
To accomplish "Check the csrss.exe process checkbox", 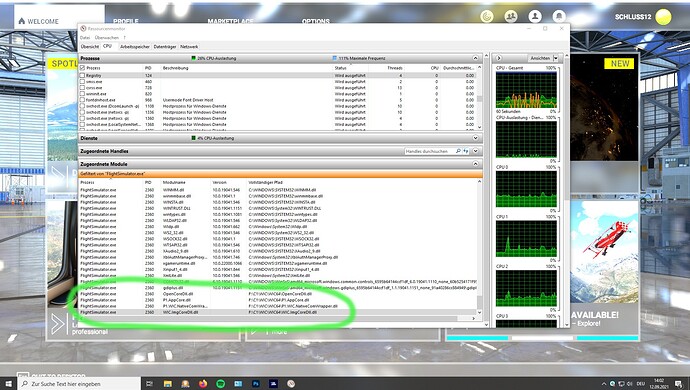I will [x=82, y=88].
